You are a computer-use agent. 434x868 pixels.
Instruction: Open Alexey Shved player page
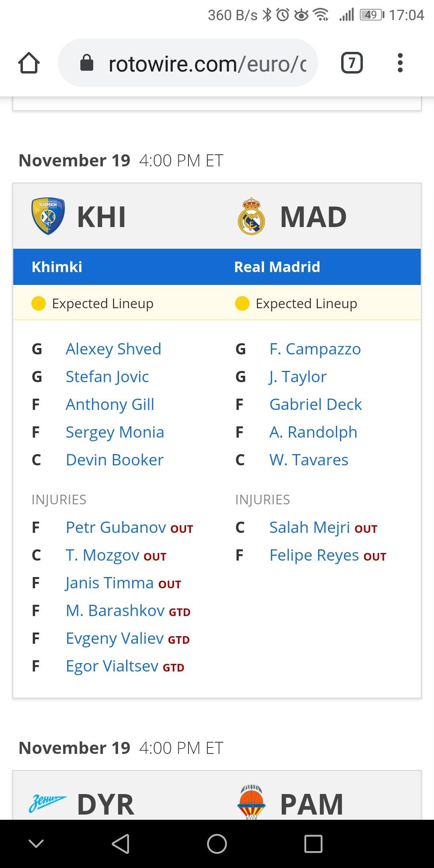(113, 349)
